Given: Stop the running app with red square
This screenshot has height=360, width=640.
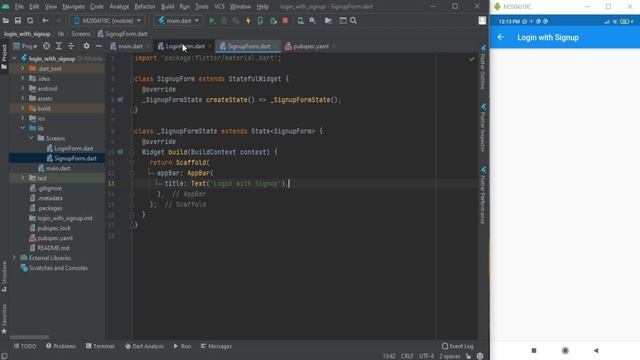Looking at the screenshot, I should (x=285, y=20).
